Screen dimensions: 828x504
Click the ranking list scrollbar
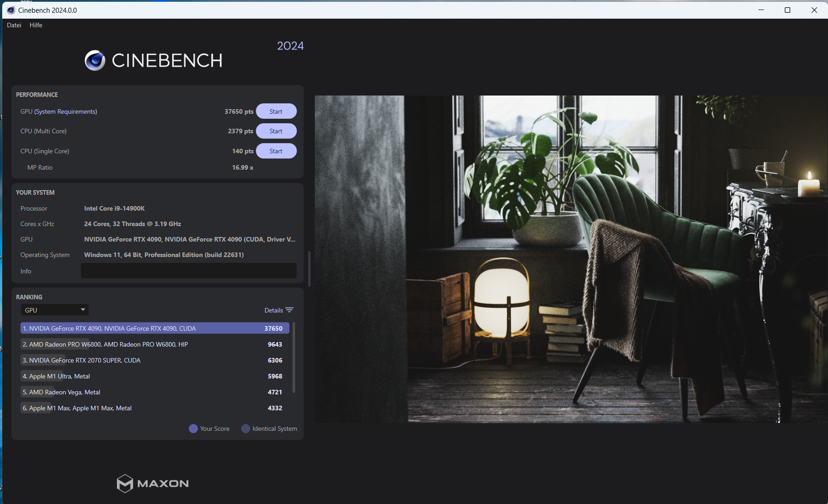(x=294, y=357)
